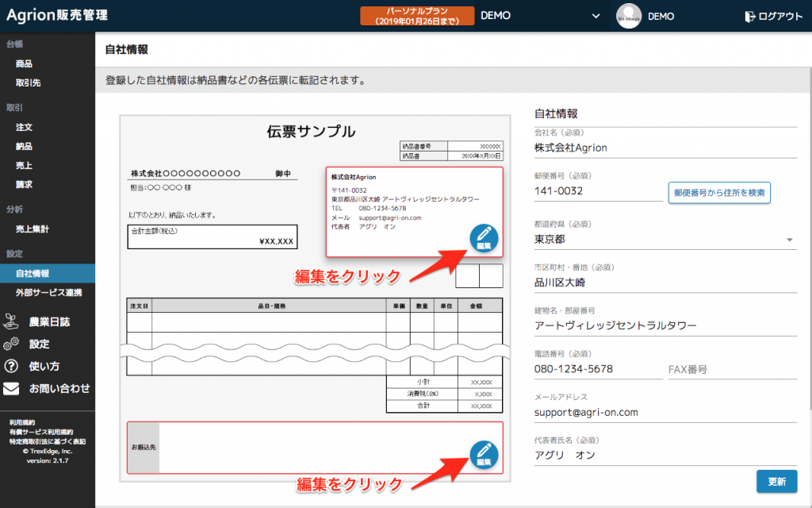Click the 使い方 label
Viewport: 812px width, 508px height.
point(44,367)
